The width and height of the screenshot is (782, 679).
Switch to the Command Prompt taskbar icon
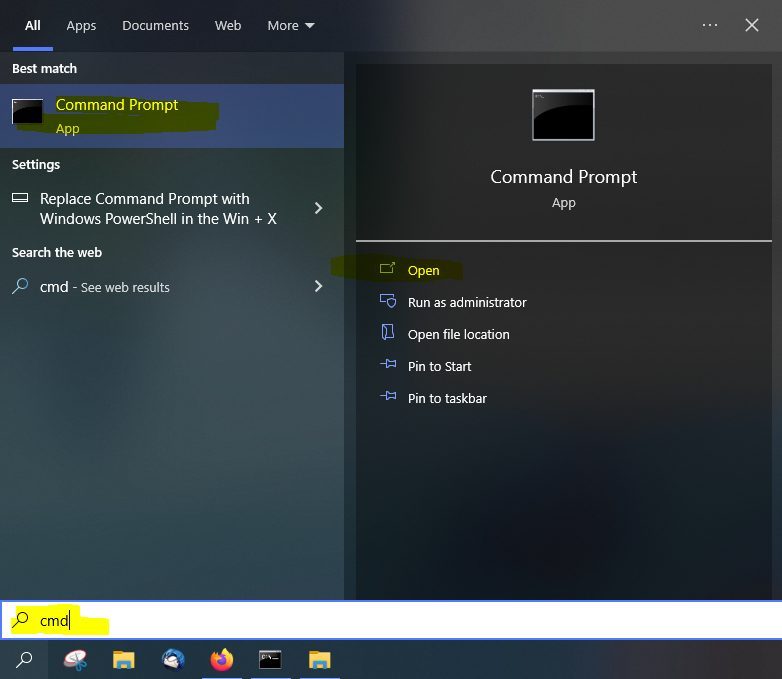pyautogui.click(x=270, y=659)
